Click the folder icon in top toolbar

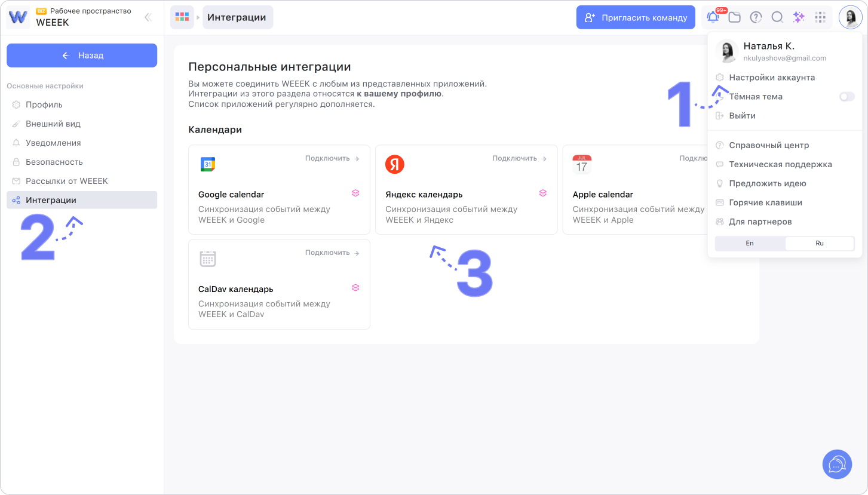[734, 17]
